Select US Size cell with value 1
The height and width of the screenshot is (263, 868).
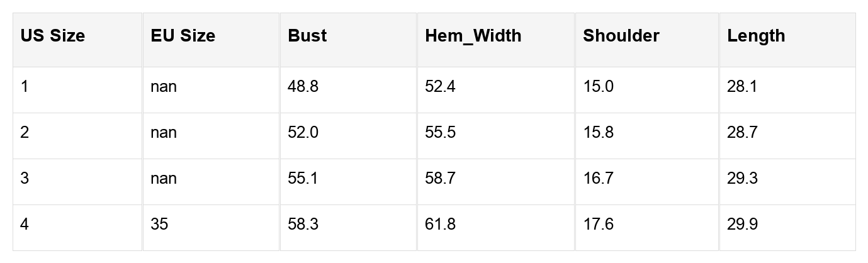pos(25,86)
